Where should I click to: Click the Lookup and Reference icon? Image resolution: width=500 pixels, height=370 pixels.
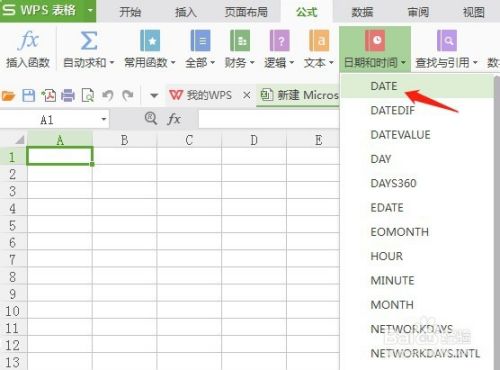[x=447, y=40]
